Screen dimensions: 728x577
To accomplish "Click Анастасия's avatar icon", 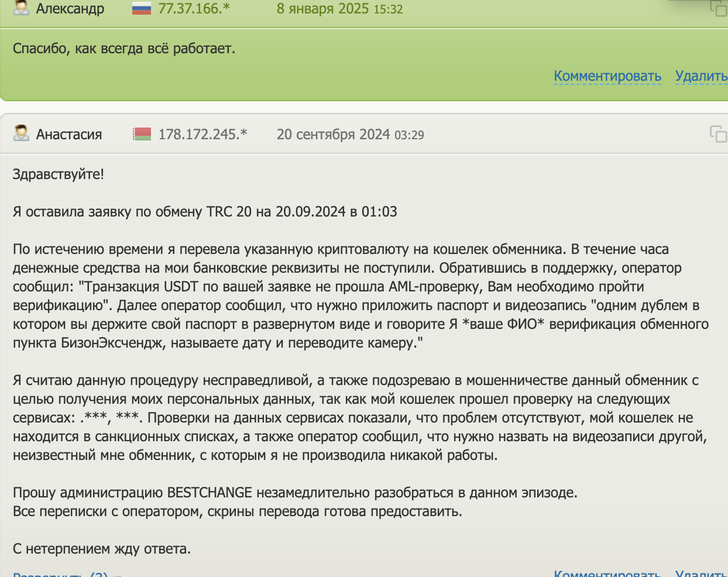I will pos(22,134).
